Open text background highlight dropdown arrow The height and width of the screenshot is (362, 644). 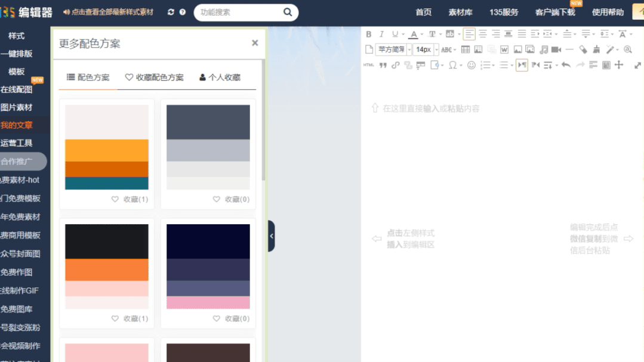coord(459,35)
